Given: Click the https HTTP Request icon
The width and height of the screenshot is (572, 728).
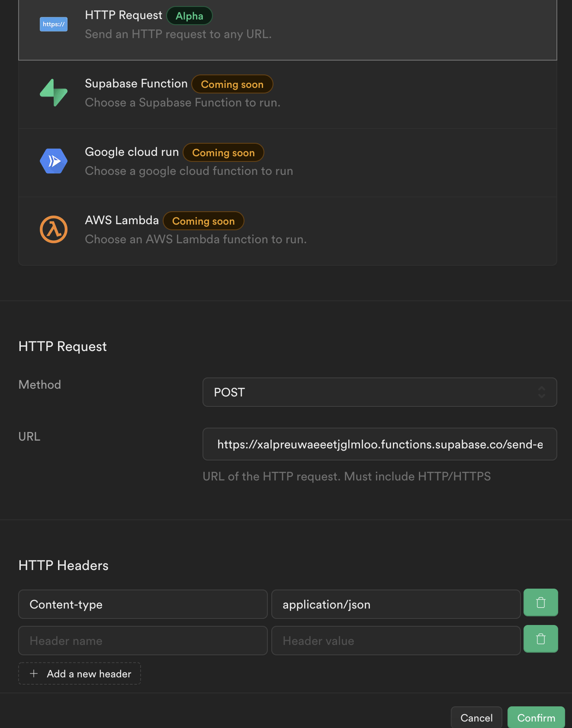Looking at the screenshot, I should tap(54, 24).
